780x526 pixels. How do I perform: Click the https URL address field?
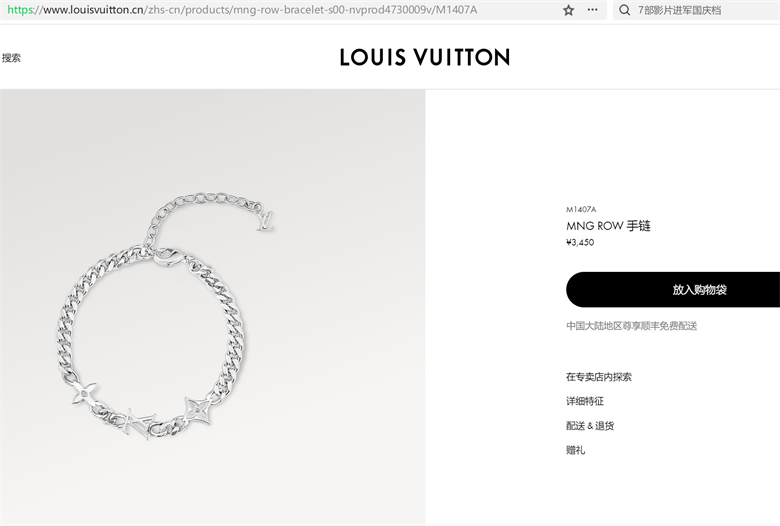(x=279, y=10)
